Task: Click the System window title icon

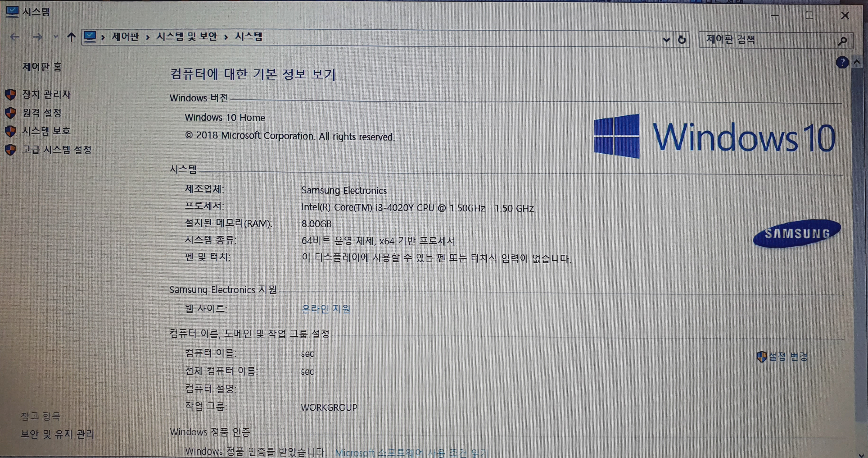Action: tap(12, 12)
